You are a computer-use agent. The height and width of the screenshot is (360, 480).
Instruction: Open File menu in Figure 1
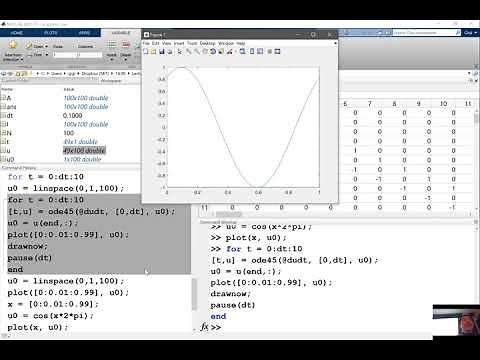coord(146,43)
